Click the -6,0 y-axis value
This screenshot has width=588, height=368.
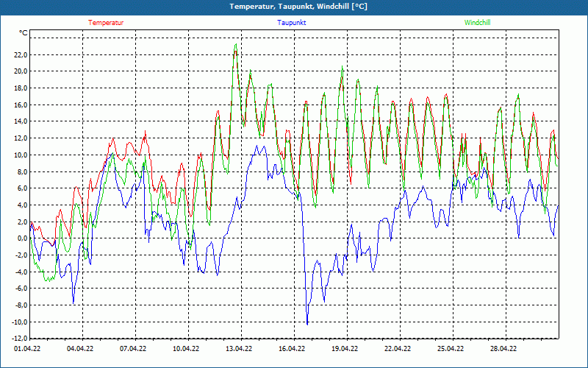point(21,289)
